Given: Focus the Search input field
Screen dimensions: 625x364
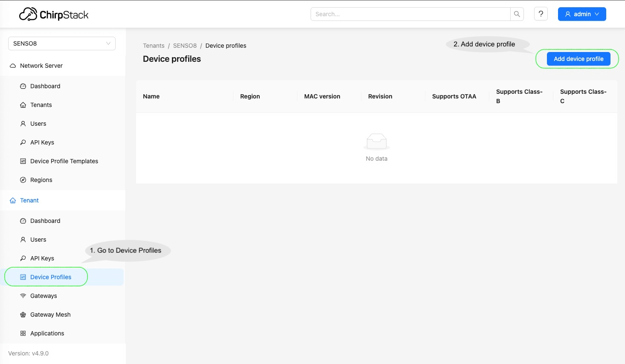Looking at the screenshot, I should 410,14.
